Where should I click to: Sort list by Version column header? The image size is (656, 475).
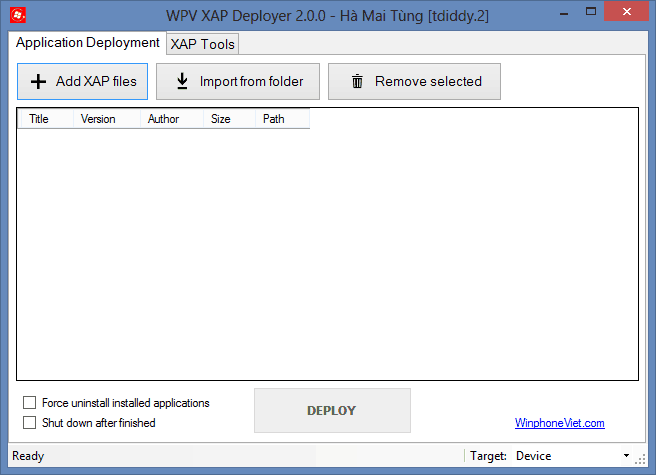pyautogui.click(x=107, y=119)
